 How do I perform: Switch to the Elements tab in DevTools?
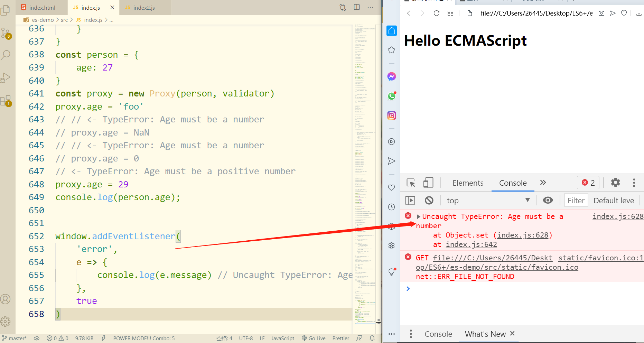coord(468,183)
